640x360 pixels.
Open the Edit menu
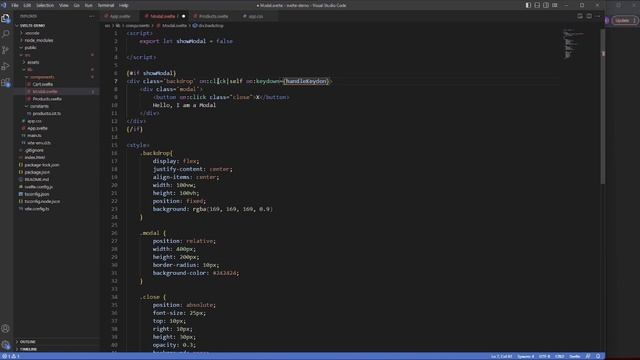pyautogui.click(x=27, y=5)
